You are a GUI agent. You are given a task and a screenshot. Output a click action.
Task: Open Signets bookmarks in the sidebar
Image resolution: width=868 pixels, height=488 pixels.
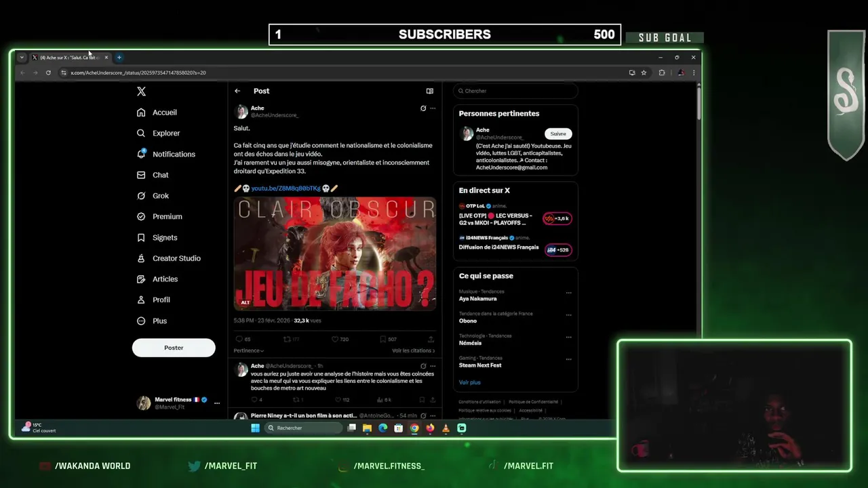click(157, 238)
